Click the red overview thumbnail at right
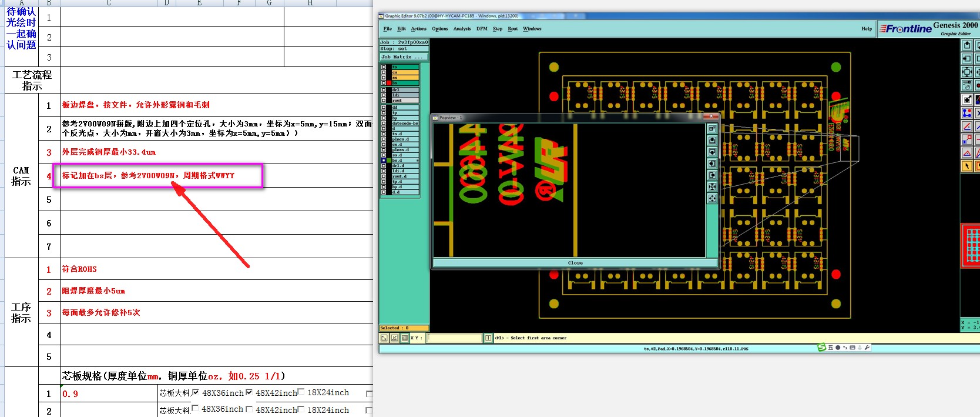This screenshot has height=417, width=980. pos(970,246)
